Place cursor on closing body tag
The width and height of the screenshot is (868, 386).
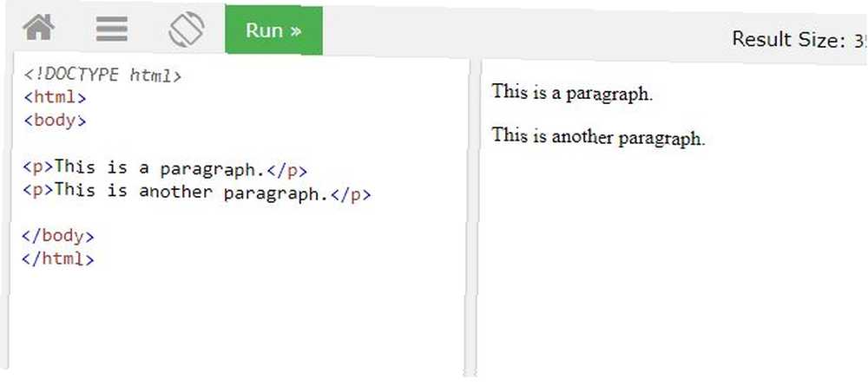click(58, 236)
